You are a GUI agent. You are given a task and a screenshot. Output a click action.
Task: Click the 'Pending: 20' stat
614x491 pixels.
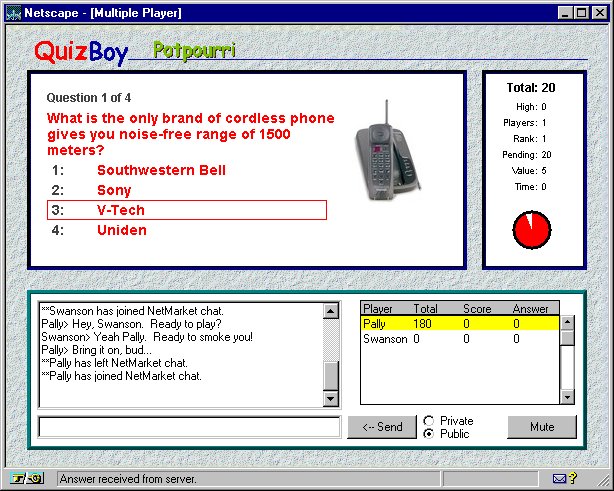527,155
